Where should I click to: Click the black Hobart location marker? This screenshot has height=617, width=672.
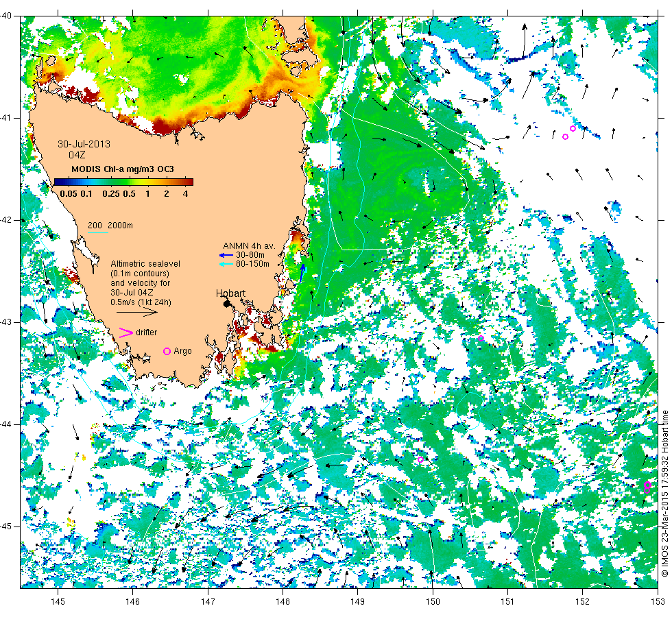(227, 304)
